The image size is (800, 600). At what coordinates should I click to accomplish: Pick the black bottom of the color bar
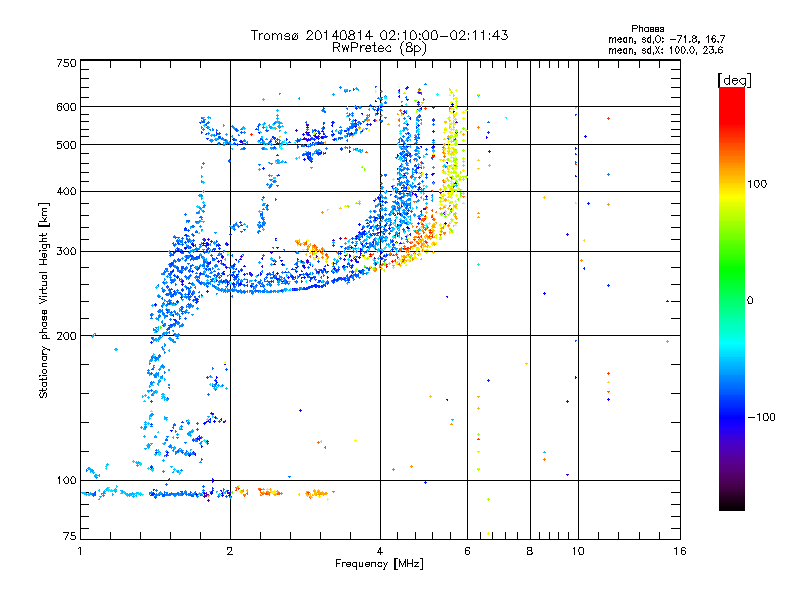[x=732, y=504]
